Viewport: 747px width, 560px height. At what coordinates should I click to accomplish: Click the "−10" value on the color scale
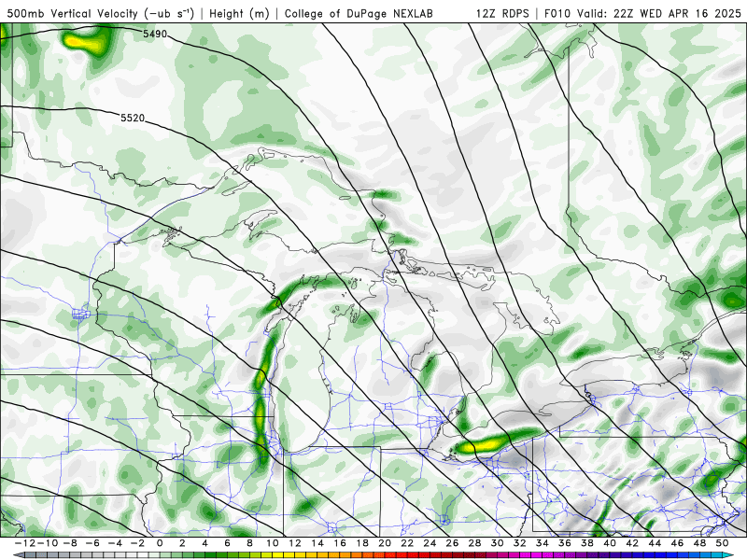click(48, 543)
